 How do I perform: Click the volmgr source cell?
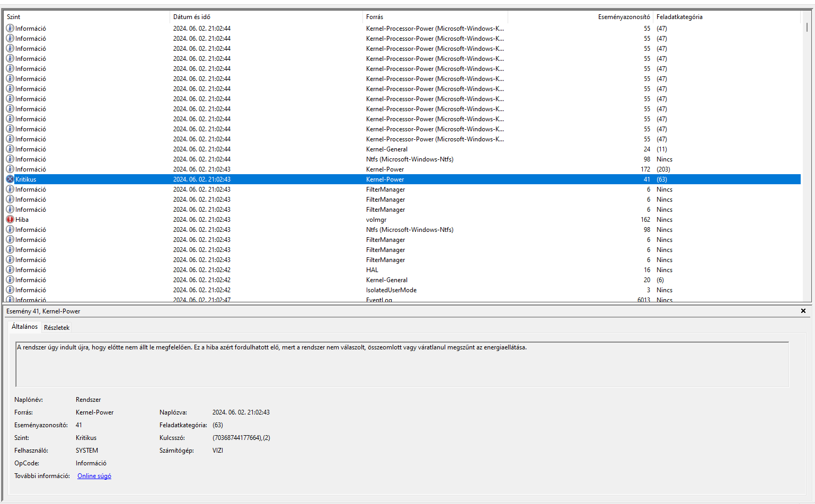click(x=376, y=220)
